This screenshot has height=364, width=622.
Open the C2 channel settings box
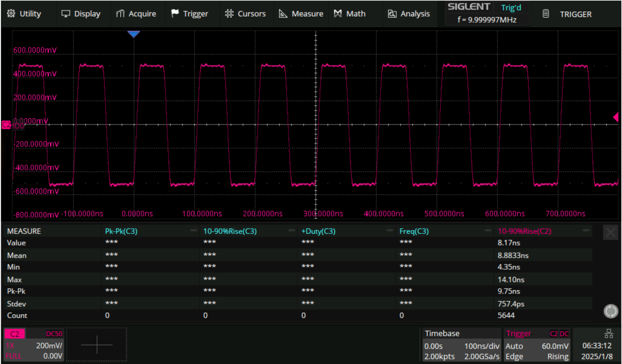click(34, 345)
